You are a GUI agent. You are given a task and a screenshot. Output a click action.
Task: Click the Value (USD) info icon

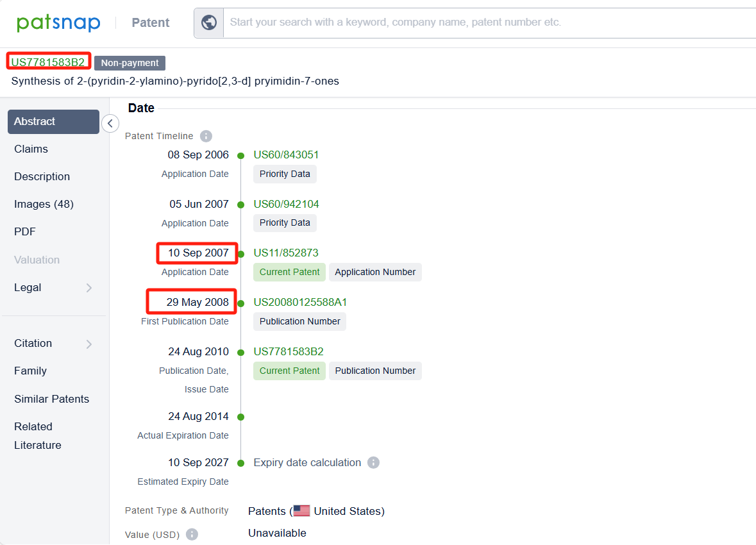tap(192, 534)
